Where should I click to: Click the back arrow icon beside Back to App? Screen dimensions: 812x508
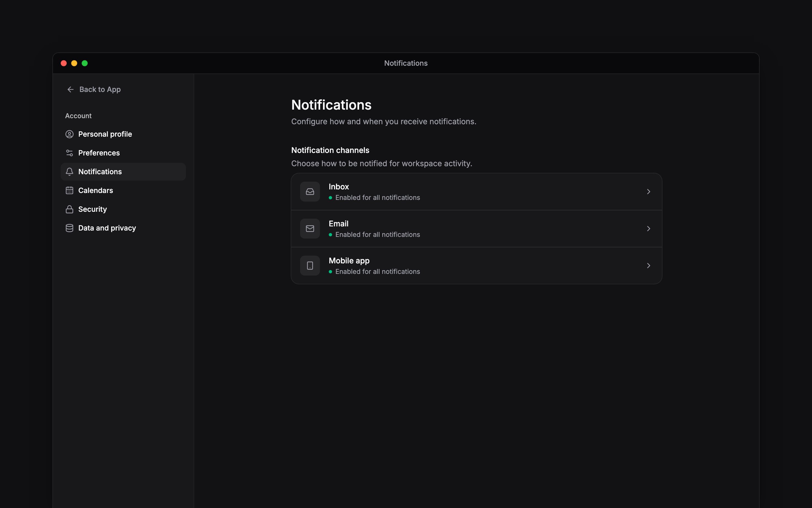click(70, 89)
